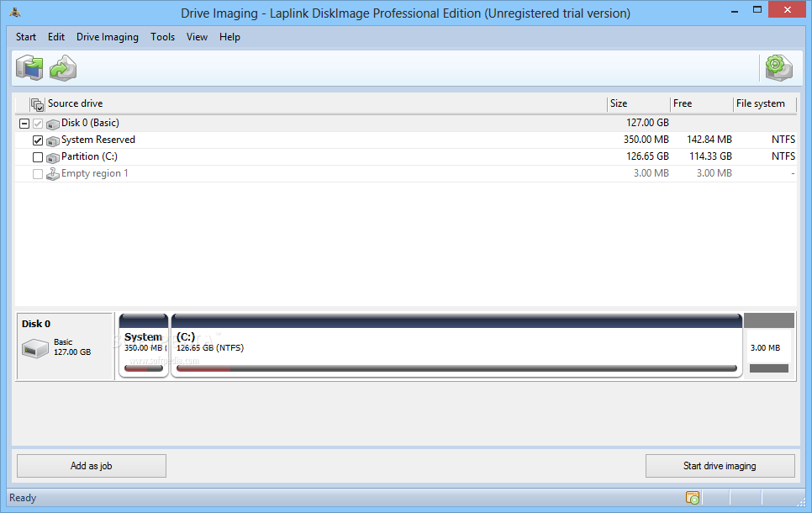Select the Empty region 1 row label

[x=94, y=173]
